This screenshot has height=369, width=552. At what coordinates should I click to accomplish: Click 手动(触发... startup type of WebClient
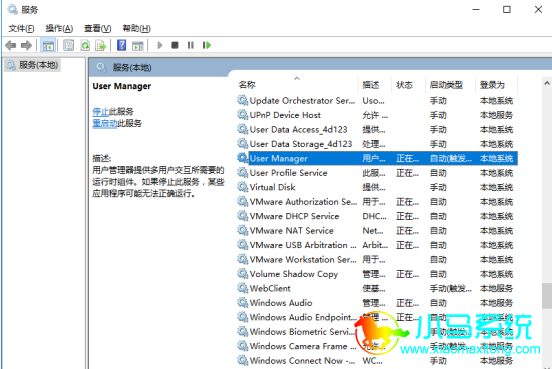(x=451, y=289)
